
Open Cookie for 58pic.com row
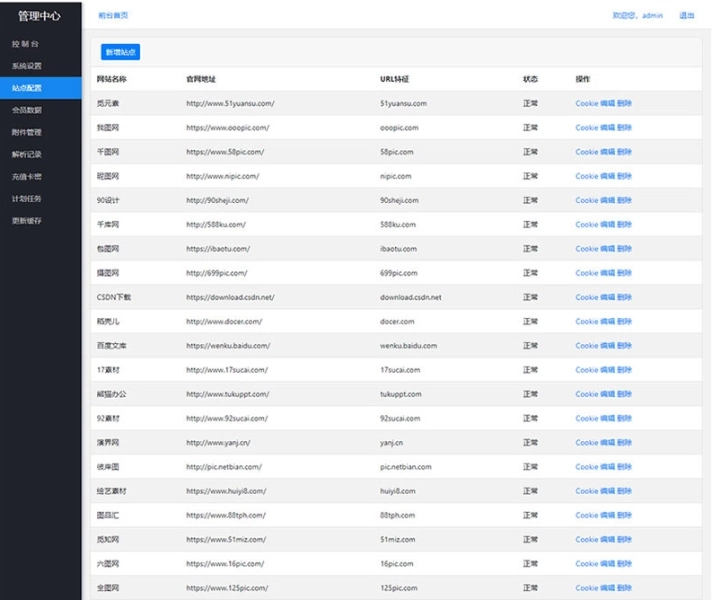tap(587, 152)
